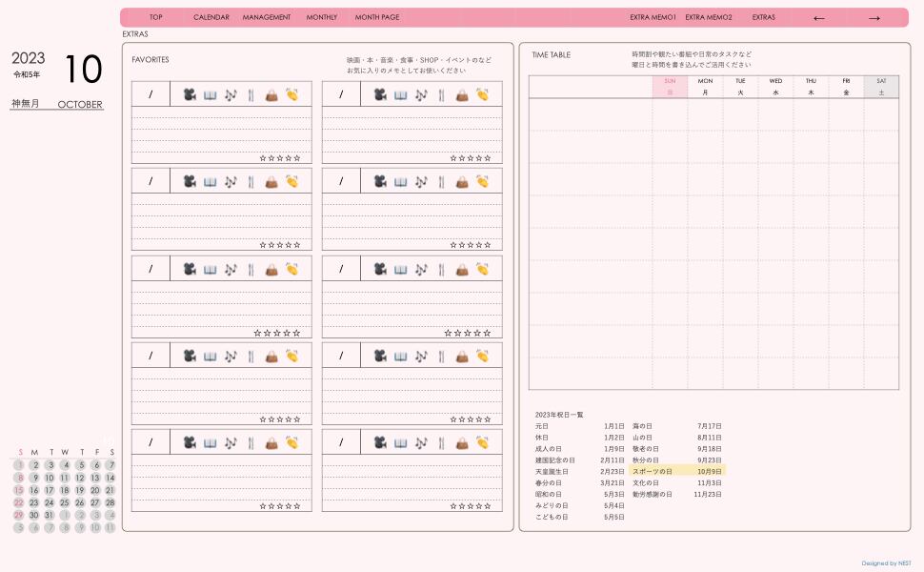Select day 31 in the mini calendar

[x=50, y=515]
